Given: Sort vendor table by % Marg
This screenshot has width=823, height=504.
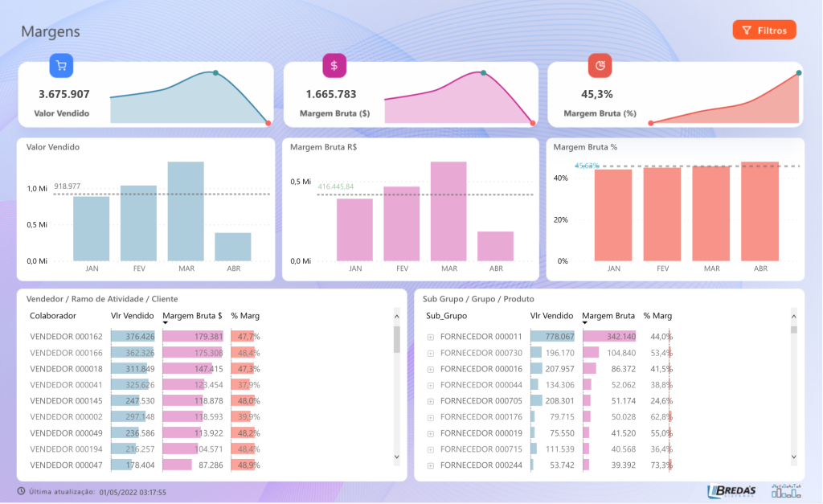Looking at the screenshot, I should click(245, 316).
